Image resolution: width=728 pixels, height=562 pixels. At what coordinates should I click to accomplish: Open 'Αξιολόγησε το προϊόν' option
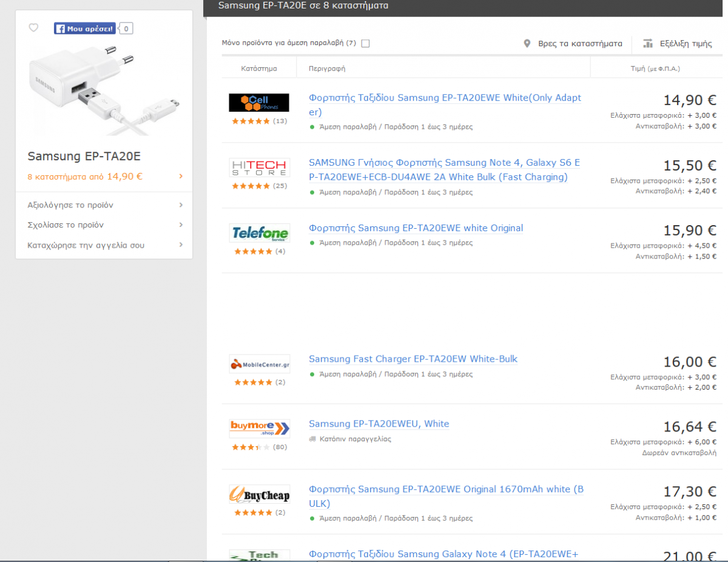70,205
